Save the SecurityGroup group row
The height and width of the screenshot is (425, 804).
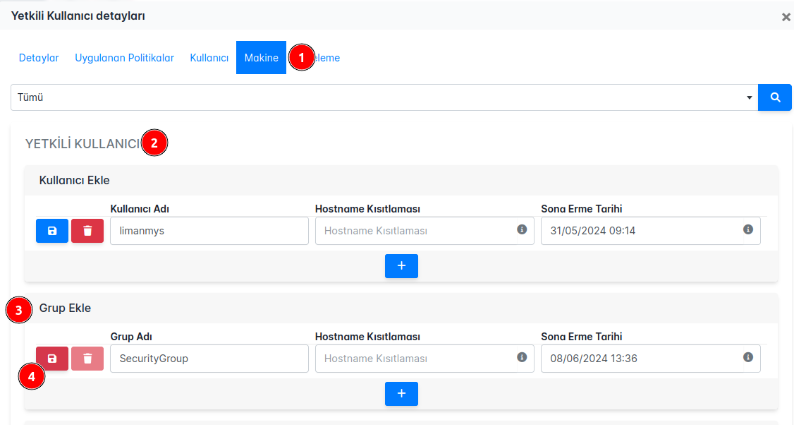click(52, 358)
